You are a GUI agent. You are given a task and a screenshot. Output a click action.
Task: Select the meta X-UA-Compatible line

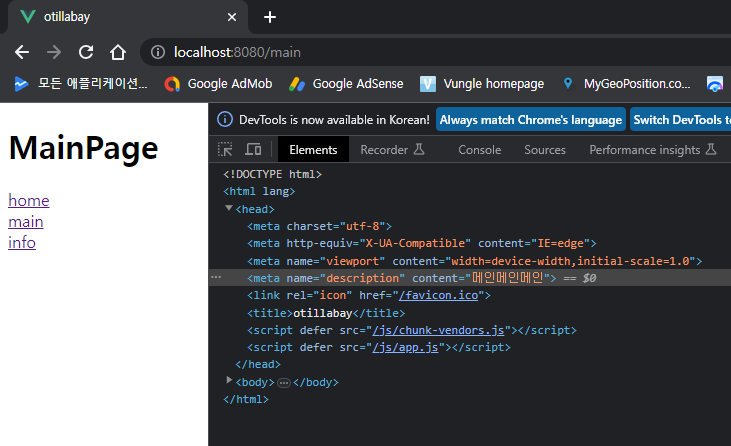click(421, 243)
